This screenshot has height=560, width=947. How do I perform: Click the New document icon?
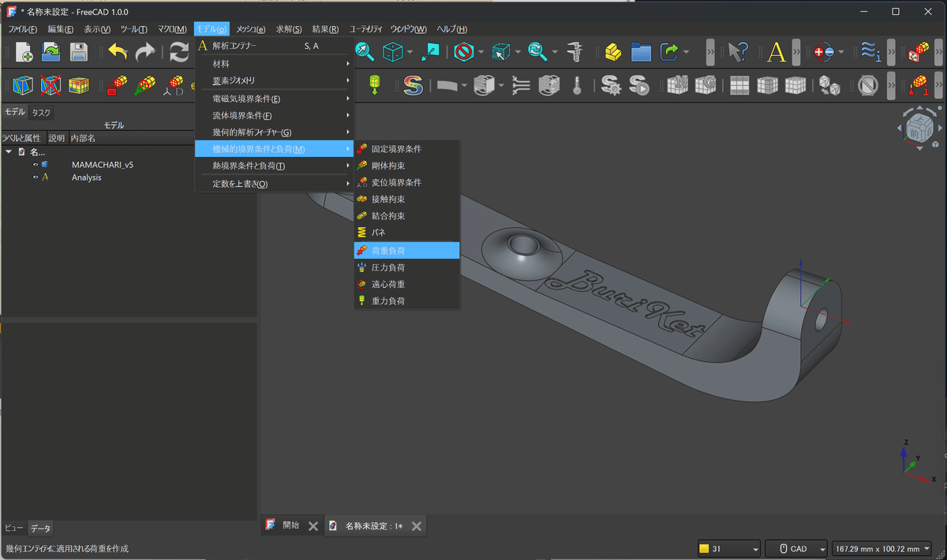point(24,52)
